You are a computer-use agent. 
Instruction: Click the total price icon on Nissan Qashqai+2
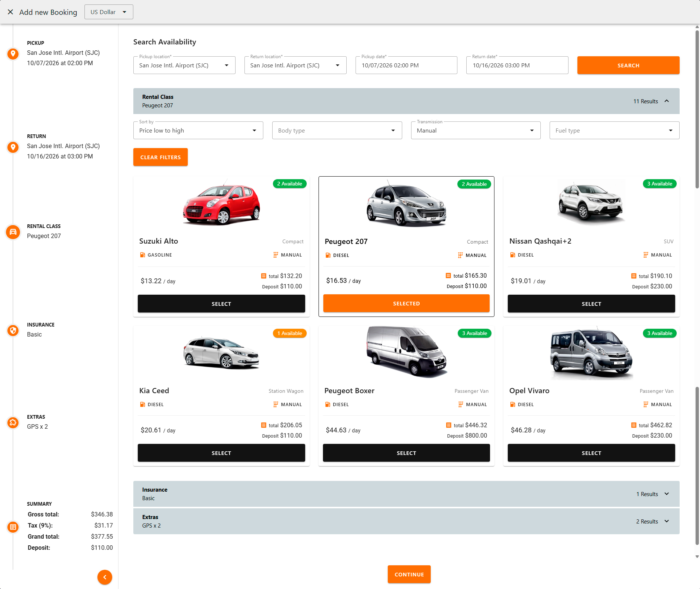point(634,276)
